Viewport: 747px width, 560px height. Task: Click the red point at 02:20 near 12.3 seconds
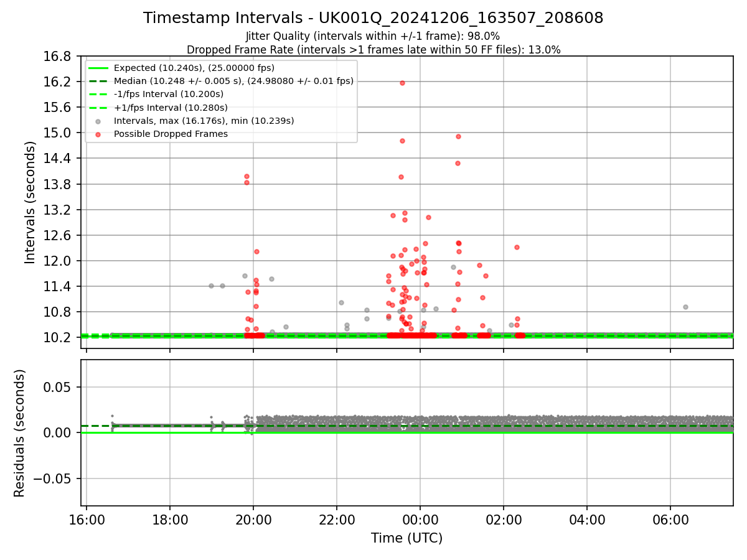tap(517, 247)
